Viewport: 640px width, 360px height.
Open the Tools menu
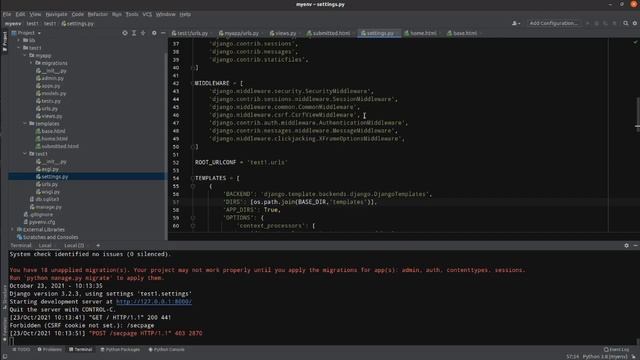tap(132, 14)
